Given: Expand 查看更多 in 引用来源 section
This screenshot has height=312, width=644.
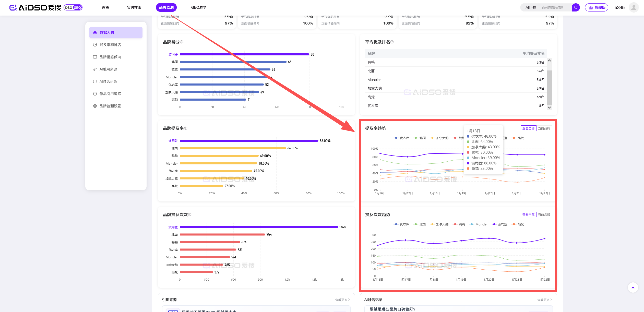Looking at the screenshot, I should coord(342,300).
